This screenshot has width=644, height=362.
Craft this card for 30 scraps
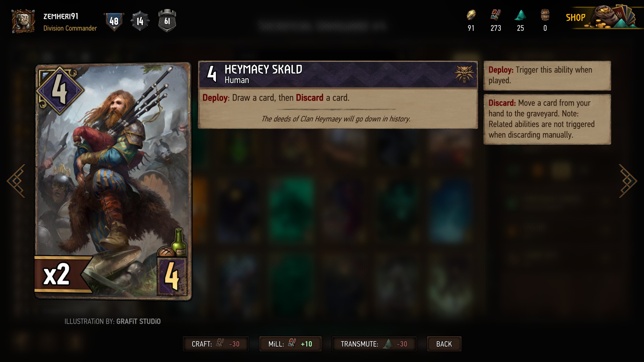tap(216, 344)
